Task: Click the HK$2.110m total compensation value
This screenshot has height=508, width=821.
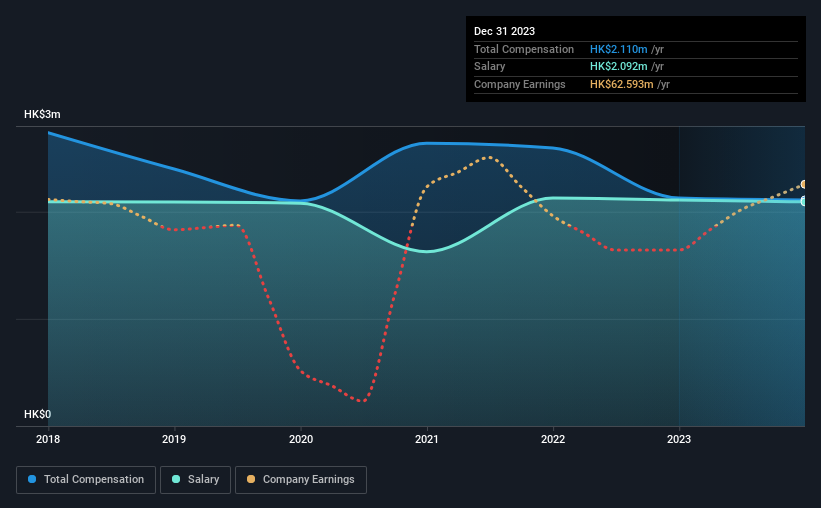Action: 618,49
